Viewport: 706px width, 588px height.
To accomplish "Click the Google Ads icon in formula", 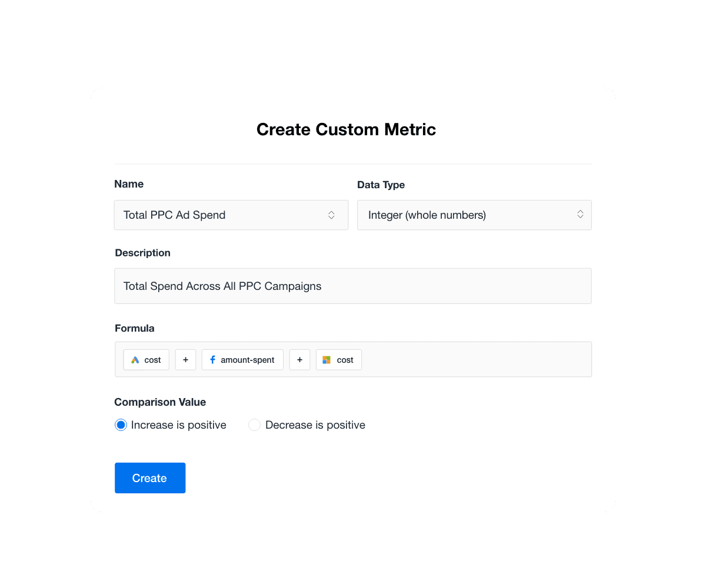I will 135,360.
